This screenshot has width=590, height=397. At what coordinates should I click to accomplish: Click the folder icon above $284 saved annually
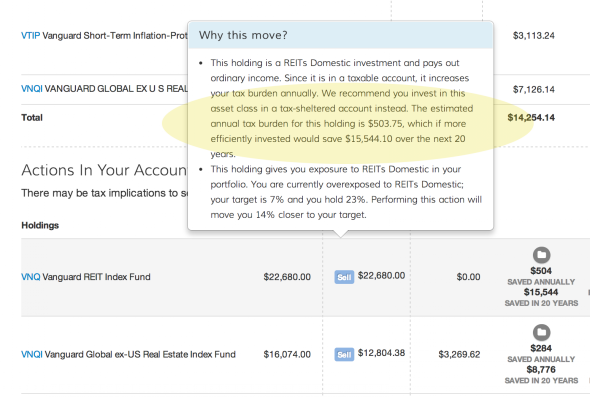541,333
